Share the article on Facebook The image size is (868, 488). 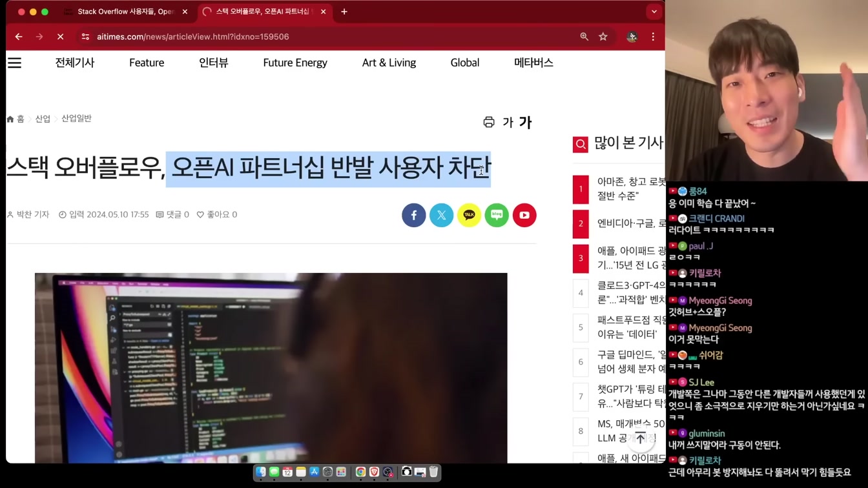coord(414,215)
